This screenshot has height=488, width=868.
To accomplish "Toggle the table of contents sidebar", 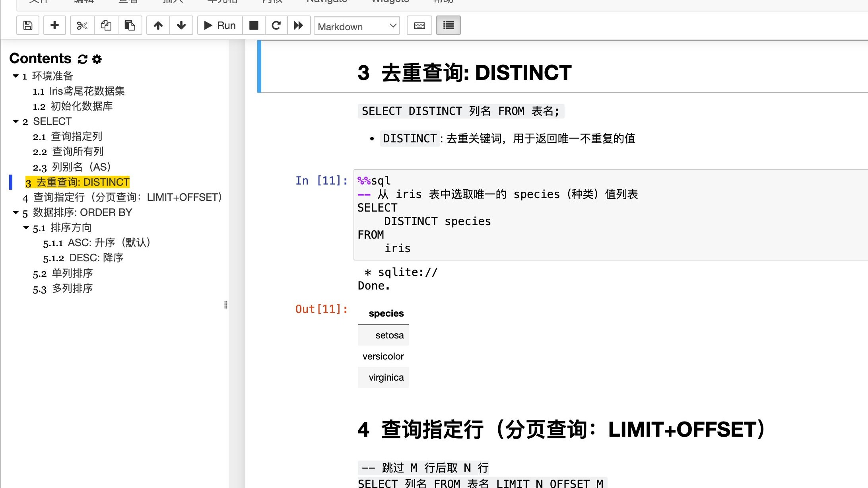I will click(449, 25).
